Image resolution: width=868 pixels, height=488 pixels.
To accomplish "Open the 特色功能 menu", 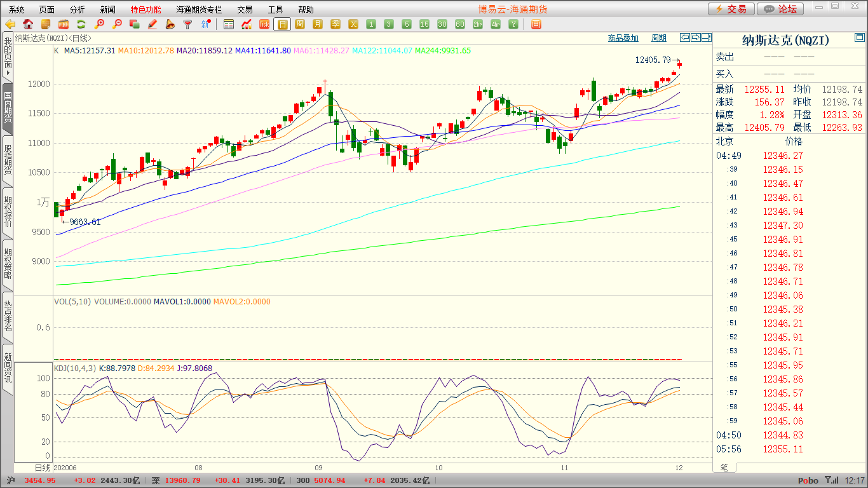I will pyautogui.click(x=146, y=10).
